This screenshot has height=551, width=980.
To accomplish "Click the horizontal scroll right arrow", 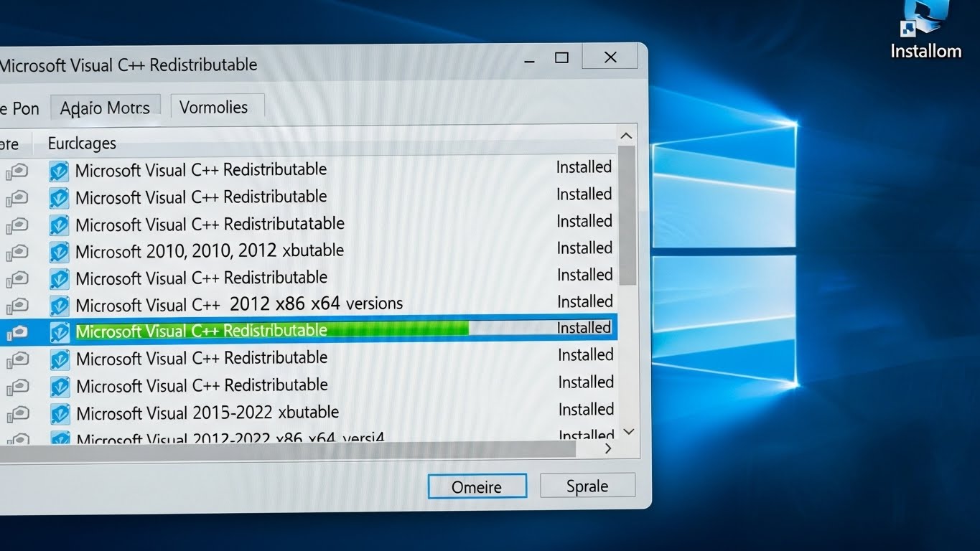I will pyautogui.click(x=608, y=448).
